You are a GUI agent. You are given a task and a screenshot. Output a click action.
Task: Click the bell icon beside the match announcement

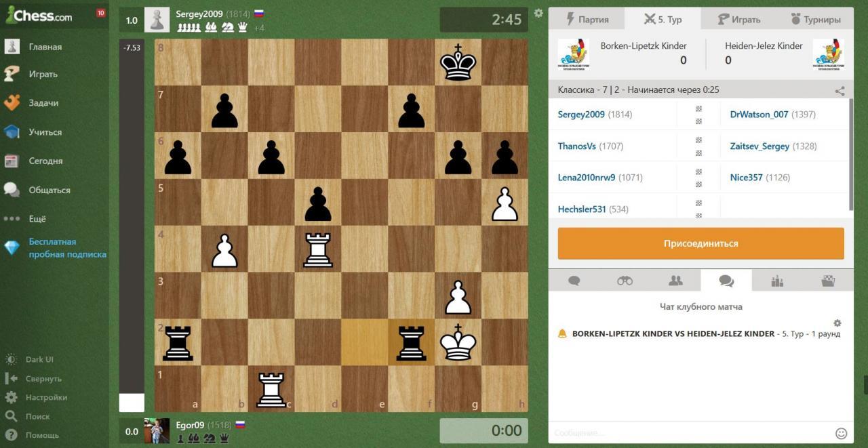(562, 334)
